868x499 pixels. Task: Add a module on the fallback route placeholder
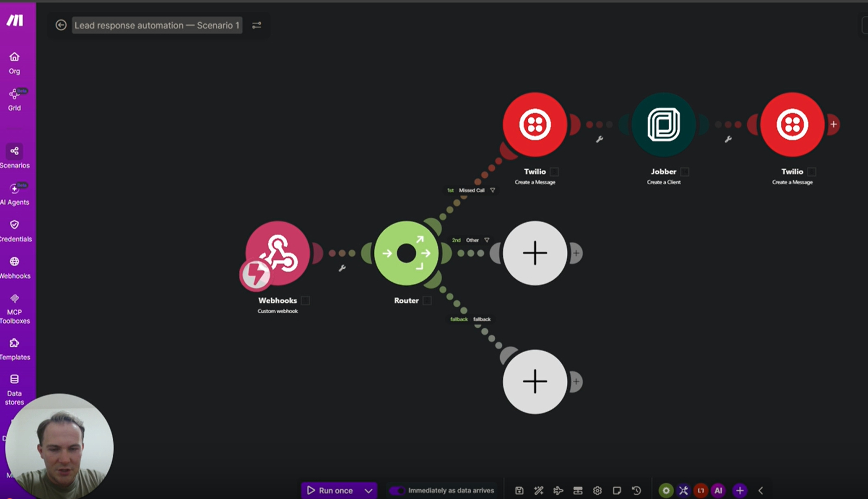click(535, 381)
